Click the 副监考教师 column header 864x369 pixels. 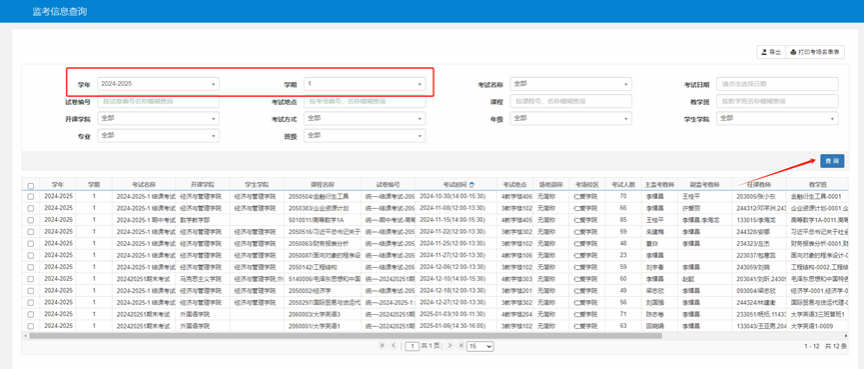[705, 184]
